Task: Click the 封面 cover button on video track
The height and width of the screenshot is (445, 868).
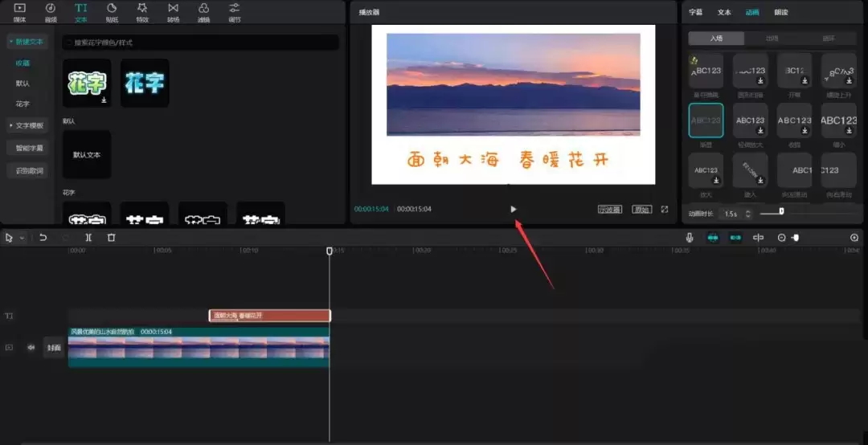Action: (x=54, y=348)
